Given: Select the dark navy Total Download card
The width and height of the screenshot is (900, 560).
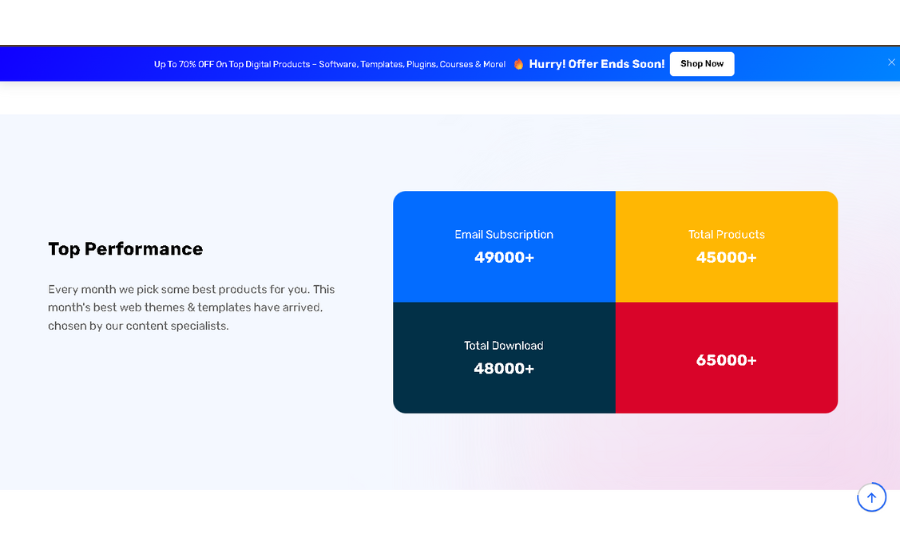Looking at the screenshot, I should coord(504,392).
